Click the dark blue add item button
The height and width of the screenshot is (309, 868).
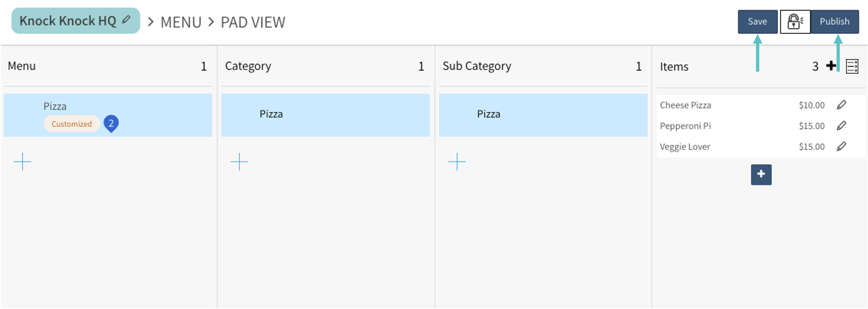(x=761, y=174)
